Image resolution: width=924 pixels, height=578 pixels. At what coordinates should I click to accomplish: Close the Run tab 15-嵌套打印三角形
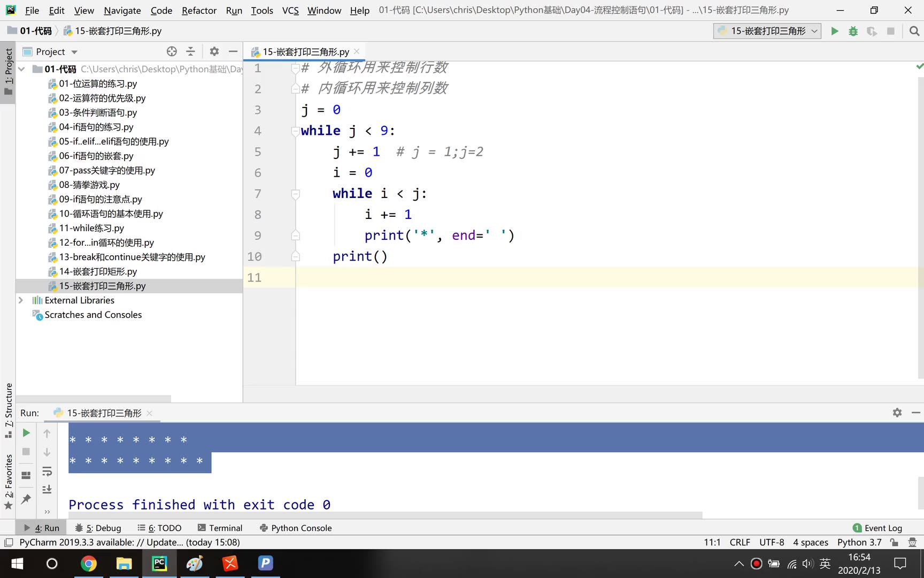pos(149,413)
